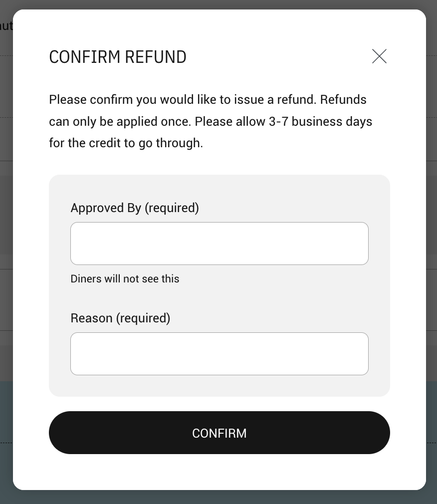Click the word "Refunds" in the description
This screenshot has height=504, width=437.
[x=343, y=100]
